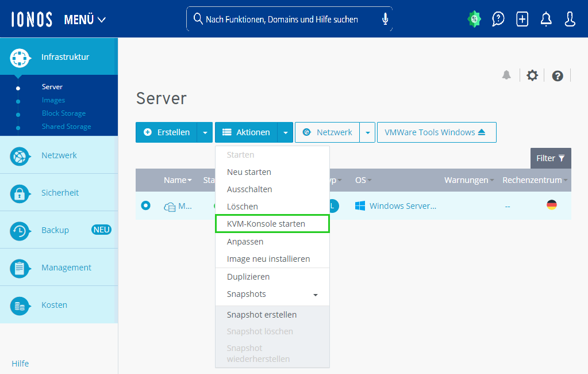Click the Sicherheit padlock icon
The width and height of the screenshot is (588, 374).
point(20,194)
